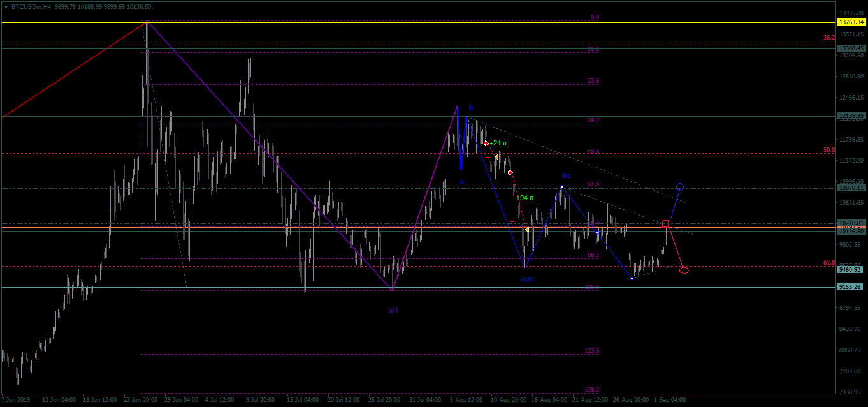Click the red arrow beside +24 п.
868x407 pixels.
pos(486,143)
